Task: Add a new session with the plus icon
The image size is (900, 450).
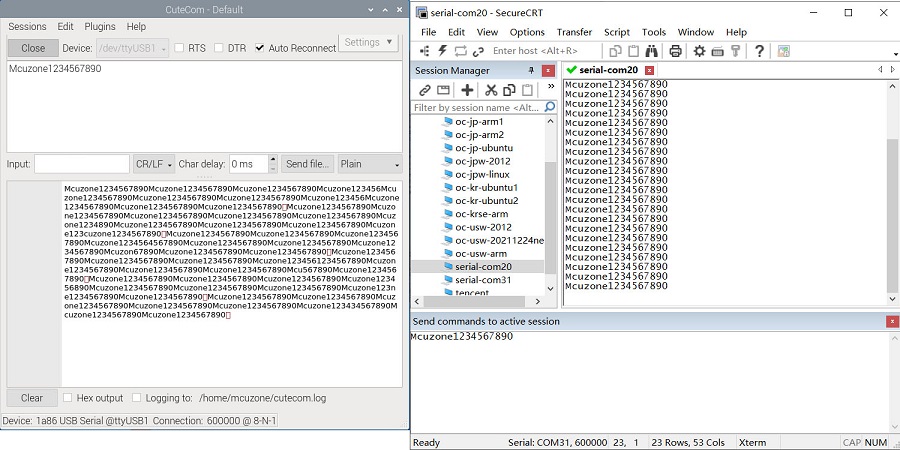Action: 467,90
